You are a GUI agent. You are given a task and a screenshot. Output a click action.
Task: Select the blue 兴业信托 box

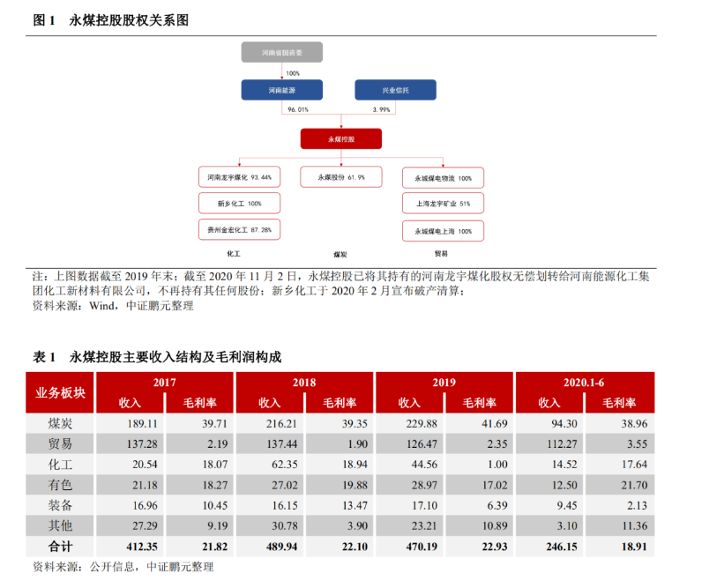coord(395,90)
